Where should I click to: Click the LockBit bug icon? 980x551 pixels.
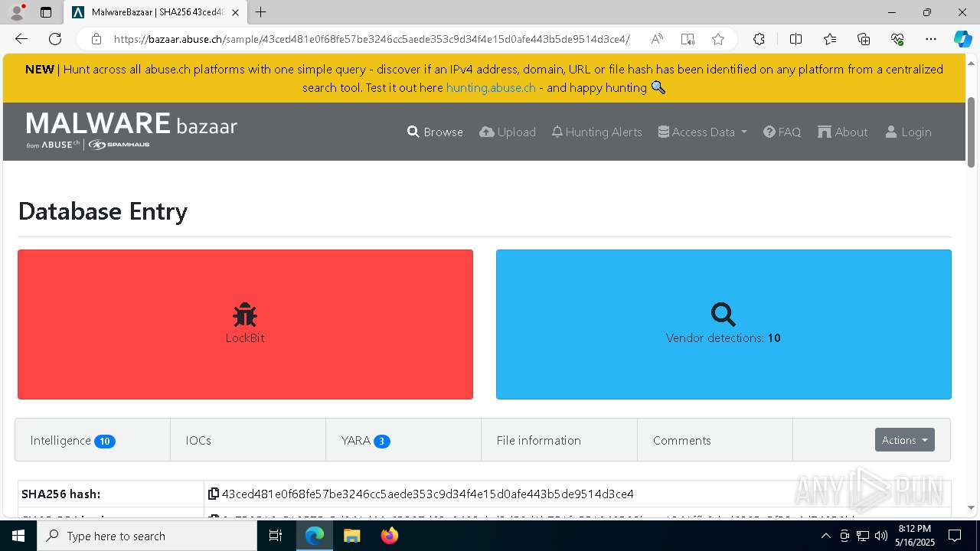coord(245,315)
